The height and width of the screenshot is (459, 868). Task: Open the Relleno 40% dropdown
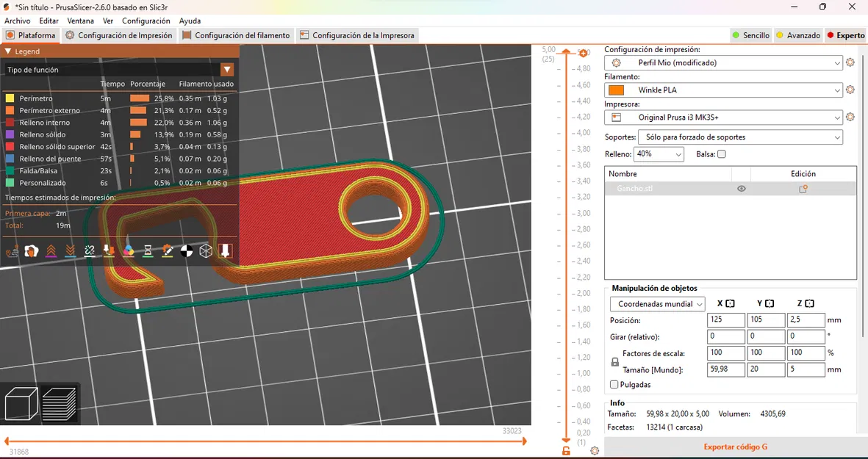pyautogui.click(x=658, y=154)
